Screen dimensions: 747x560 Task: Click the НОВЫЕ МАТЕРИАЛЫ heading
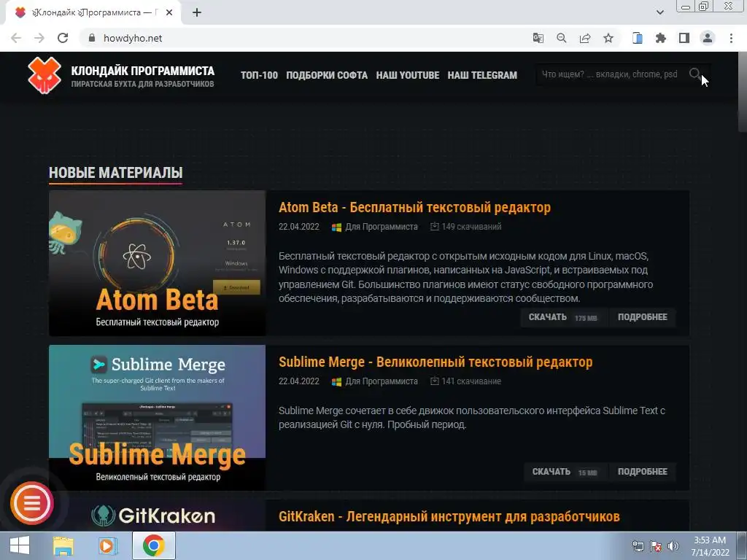[x=116, y=173]
